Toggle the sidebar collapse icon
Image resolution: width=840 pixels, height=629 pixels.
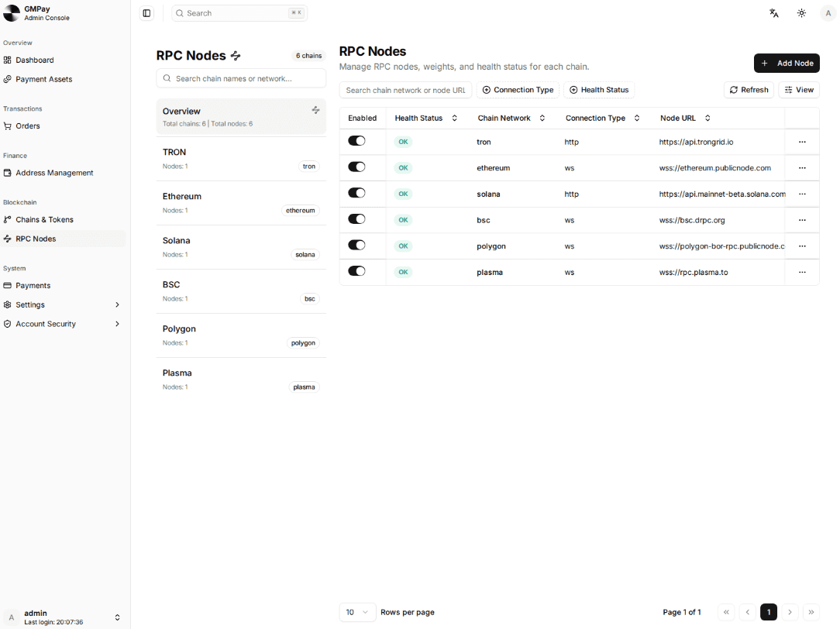tap(147, 13)
